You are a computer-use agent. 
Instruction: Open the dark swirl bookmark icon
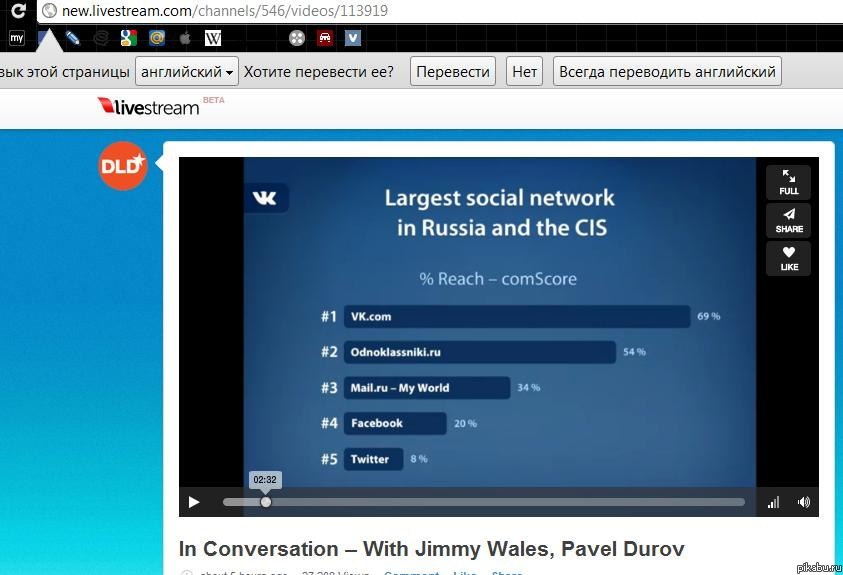point(101,38)
